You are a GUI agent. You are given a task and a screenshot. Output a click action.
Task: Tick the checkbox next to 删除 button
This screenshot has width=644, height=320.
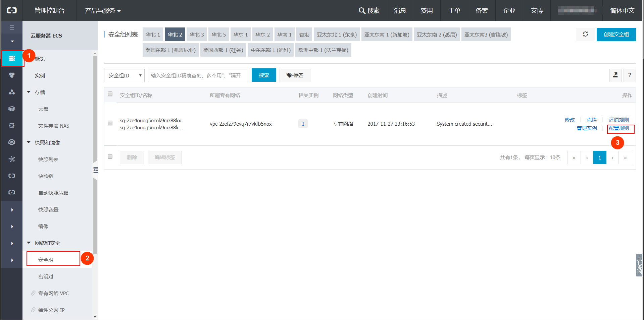110,157
